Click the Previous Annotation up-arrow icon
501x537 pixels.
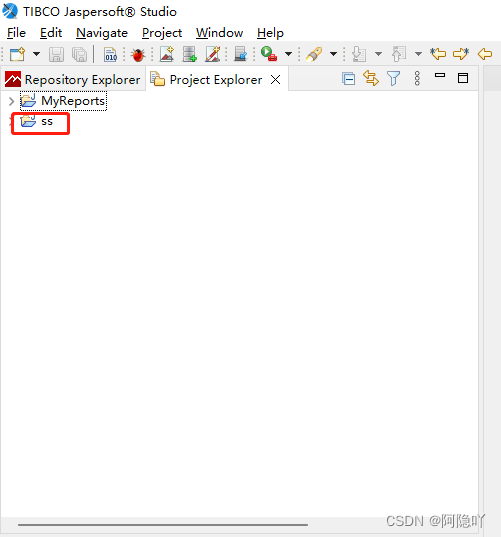(399, 54)
